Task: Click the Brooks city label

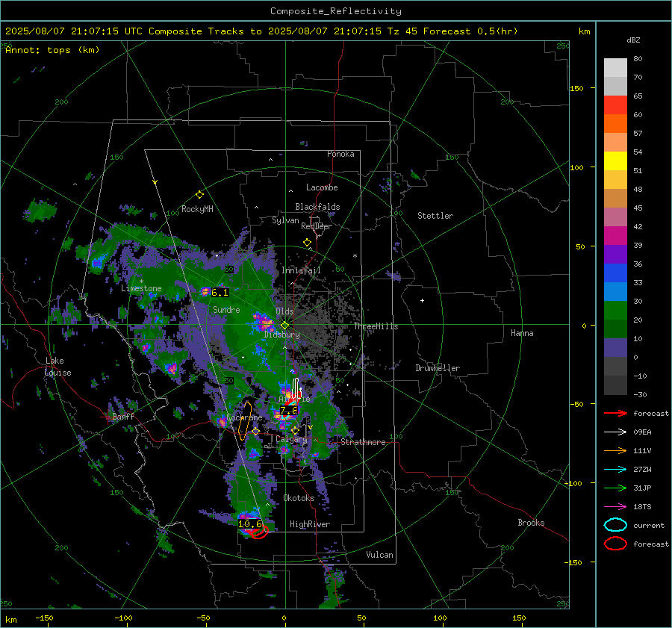Action: coord(531,523)
